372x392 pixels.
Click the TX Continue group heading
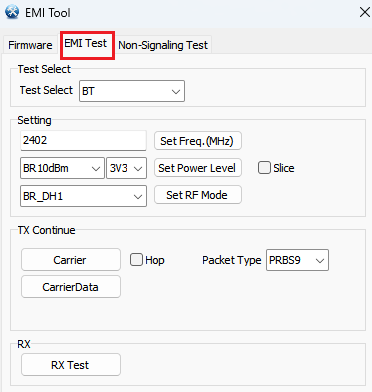tap(46, 230)
